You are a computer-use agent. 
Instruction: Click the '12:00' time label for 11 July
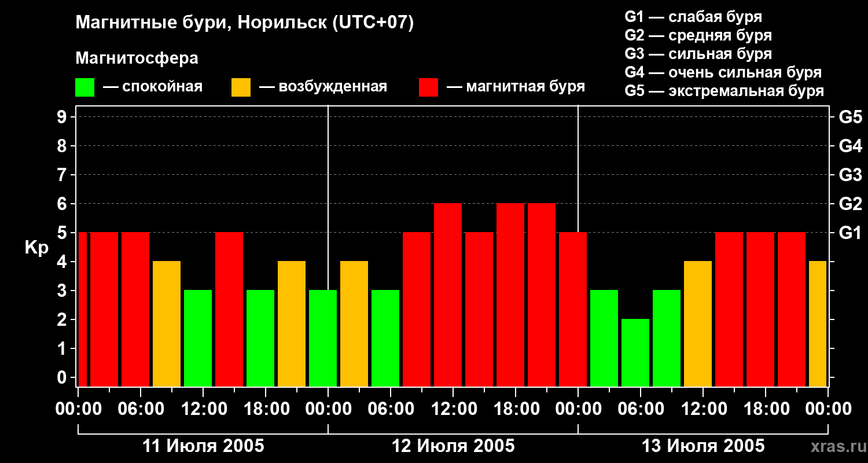coord(203,409)
